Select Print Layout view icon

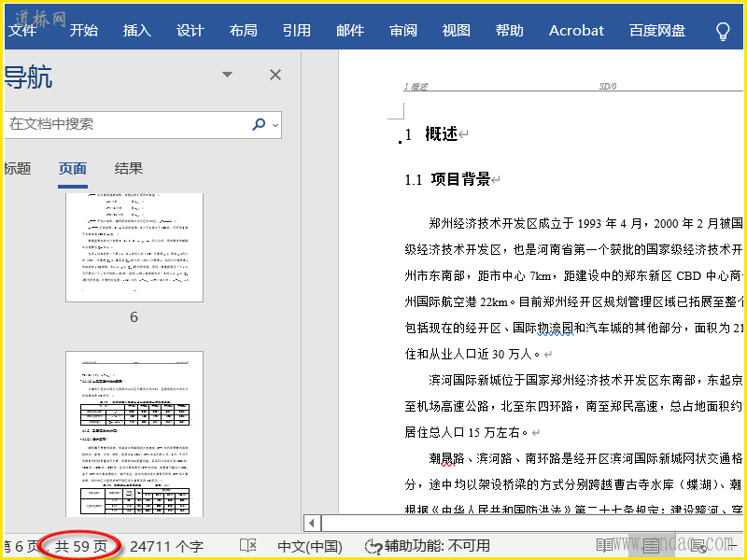[652, 546]
